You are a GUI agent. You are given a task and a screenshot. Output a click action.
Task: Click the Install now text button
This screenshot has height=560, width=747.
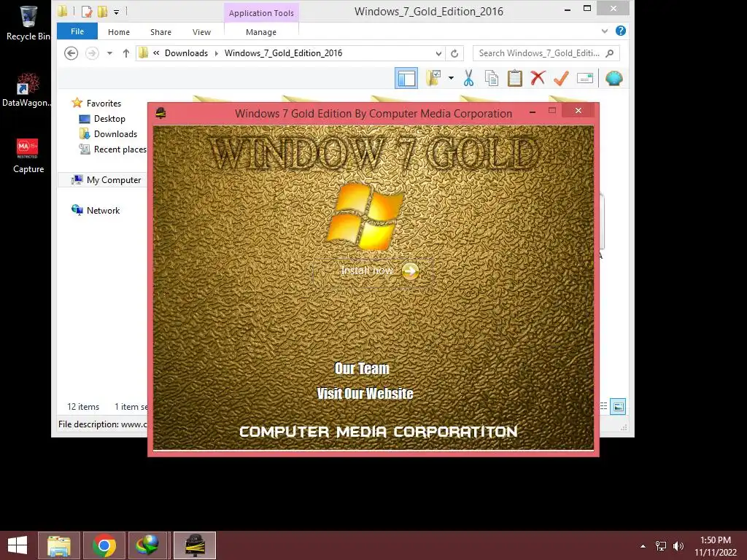coord(368,271)
